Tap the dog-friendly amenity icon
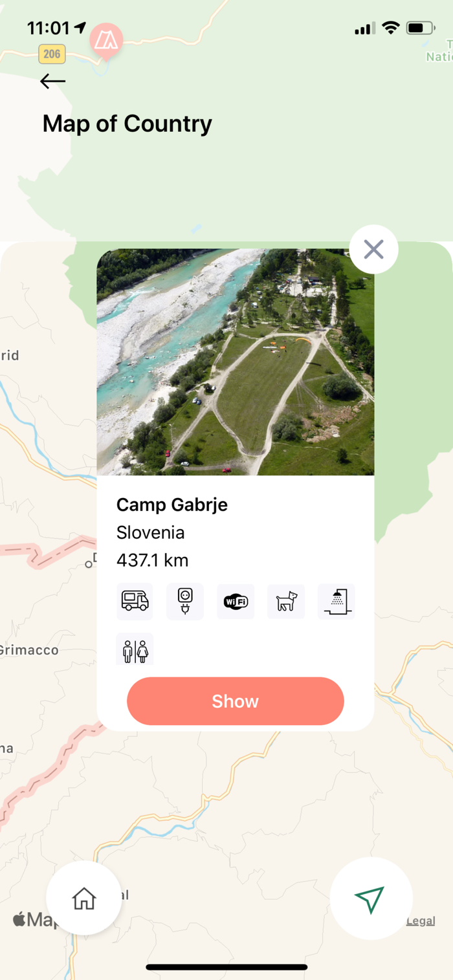Viewport: 453px width, 980px height. pos(286,601)
